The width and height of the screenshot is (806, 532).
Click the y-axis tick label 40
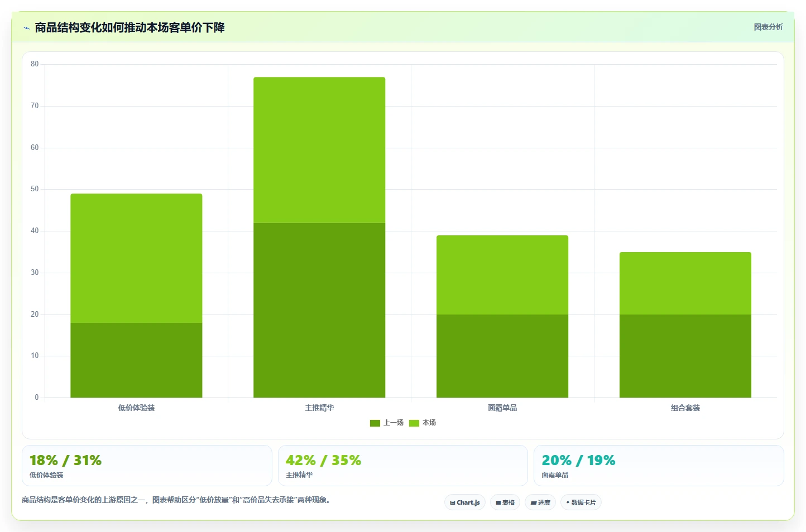[x=35, y=231]
